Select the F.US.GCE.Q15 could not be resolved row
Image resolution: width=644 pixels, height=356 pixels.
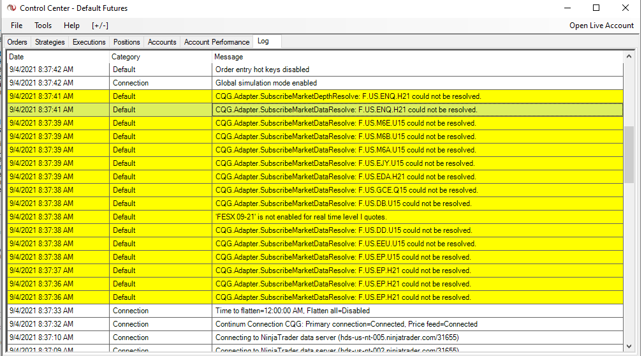[x=315, y=190]
